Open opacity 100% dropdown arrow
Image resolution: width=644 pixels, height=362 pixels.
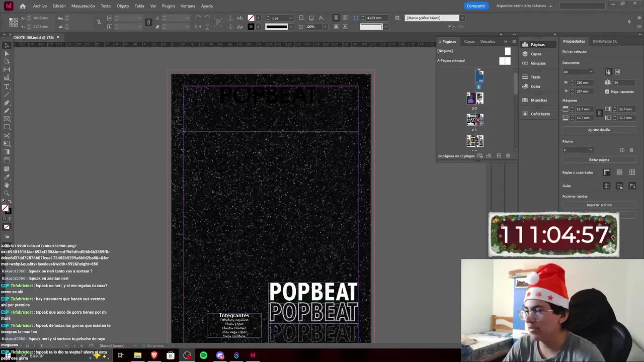click(325, 27)
